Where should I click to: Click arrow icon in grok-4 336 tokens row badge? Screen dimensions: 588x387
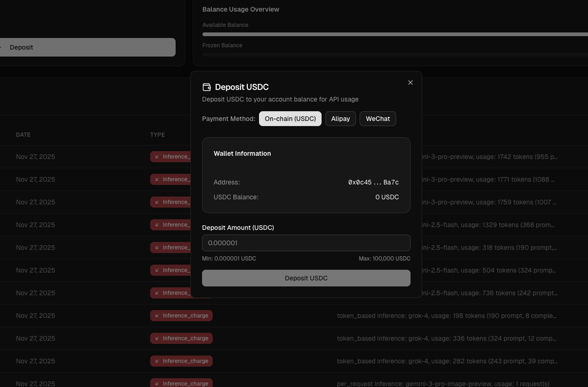click(x=157, y=338)
